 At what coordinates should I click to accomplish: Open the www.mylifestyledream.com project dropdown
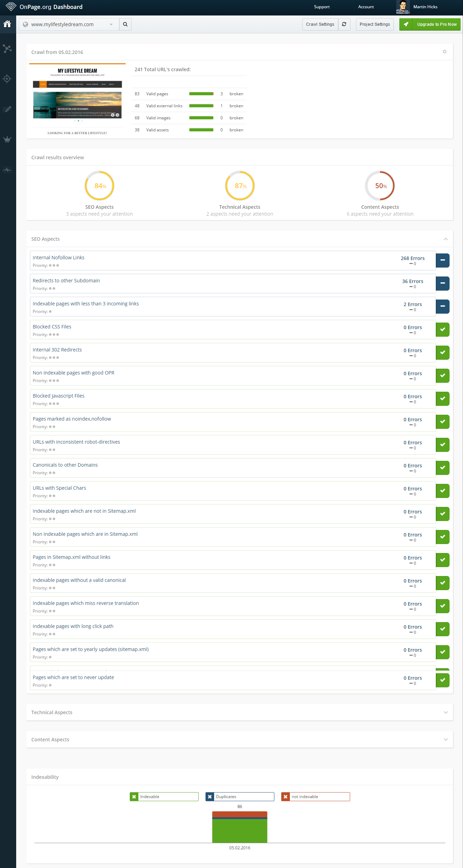coord(69,24)
